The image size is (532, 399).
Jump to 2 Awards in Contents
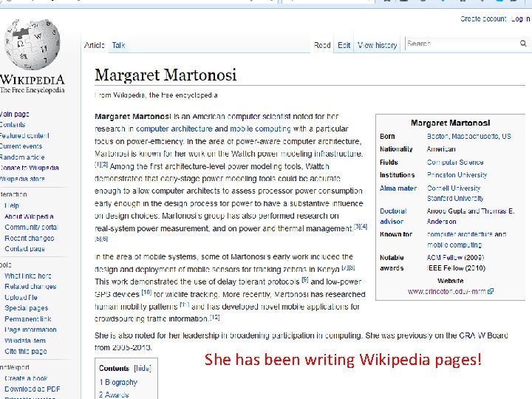(x=114, y=395)
